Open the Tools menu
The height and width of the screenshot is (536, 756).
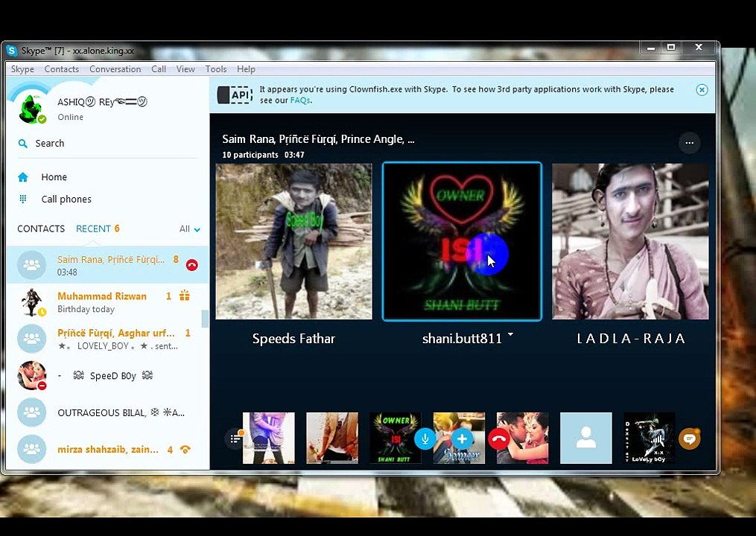click(x=216, y=69)
